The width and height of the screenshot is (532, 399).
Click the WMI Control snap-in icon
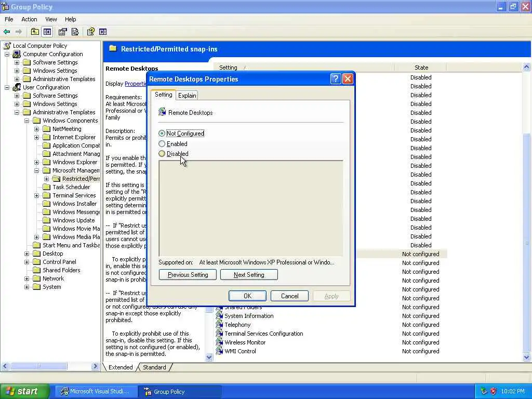220,351
